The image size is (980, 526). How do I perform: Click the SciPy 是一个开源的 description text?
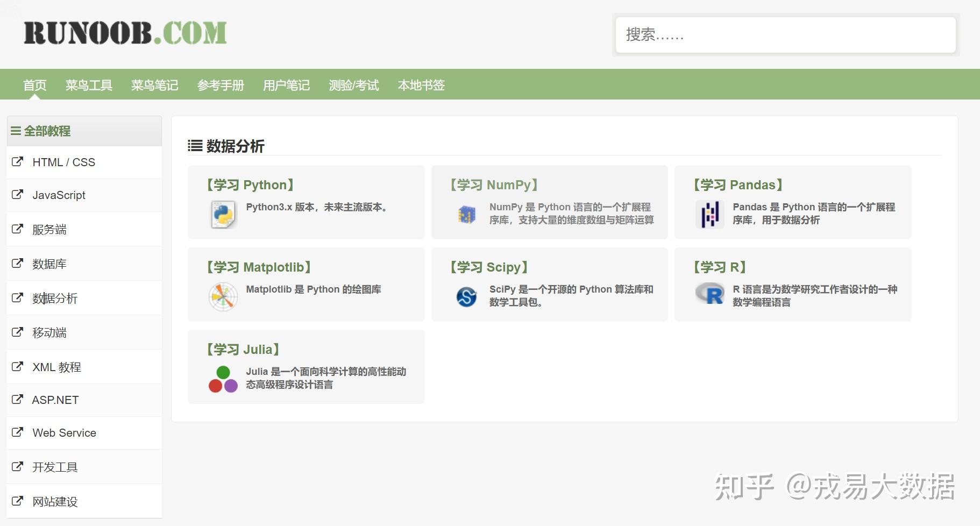pos(571,296)
